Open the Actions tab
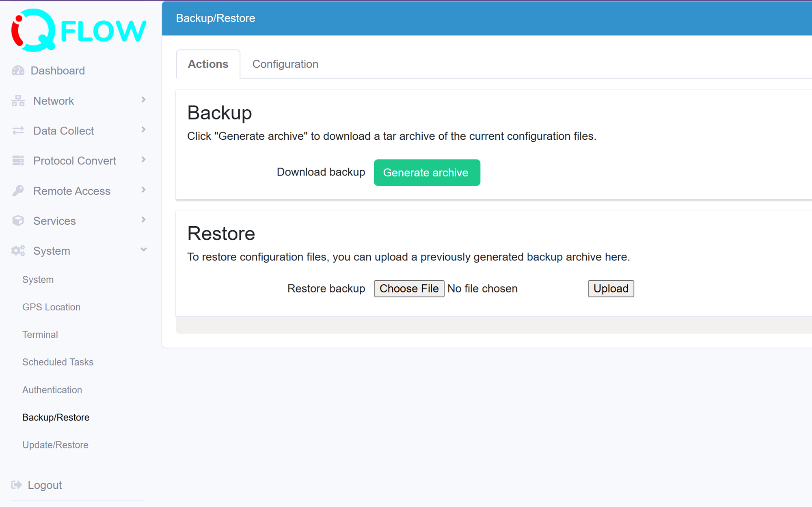 click(208, 64)
